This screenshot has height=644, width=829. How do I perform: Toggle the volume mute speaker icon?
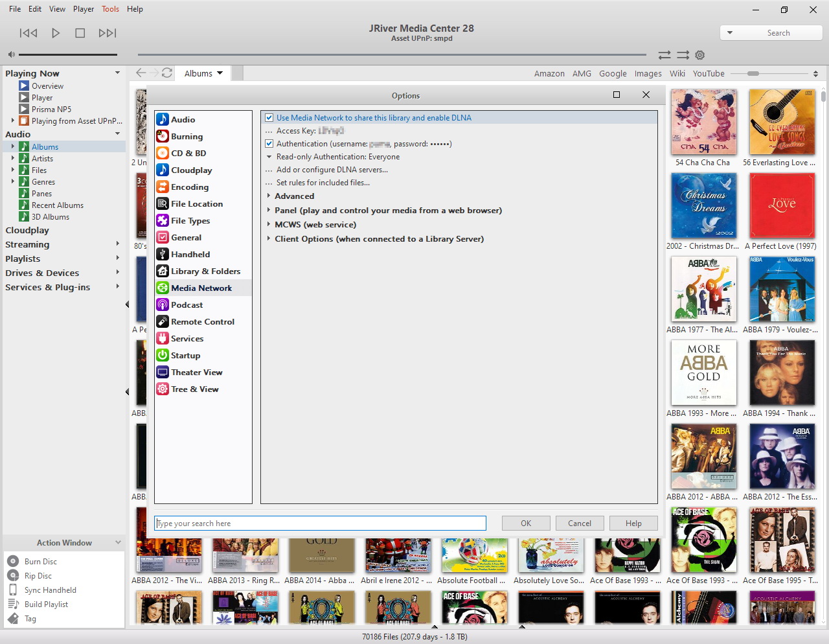pos(11,54)
